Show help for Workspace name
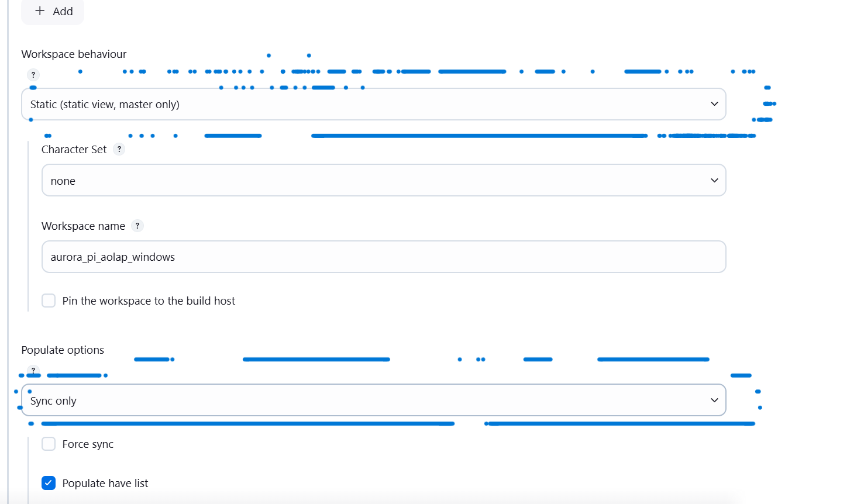864x504 pixels. tap(137, 226)
